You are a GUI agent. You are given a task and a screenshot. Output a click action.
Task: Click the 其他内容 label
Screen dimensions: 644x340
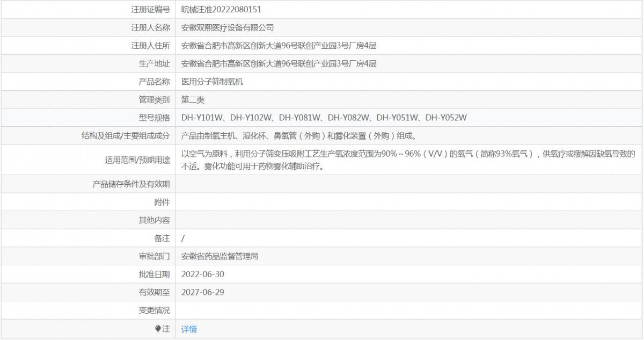click(154, 220)
